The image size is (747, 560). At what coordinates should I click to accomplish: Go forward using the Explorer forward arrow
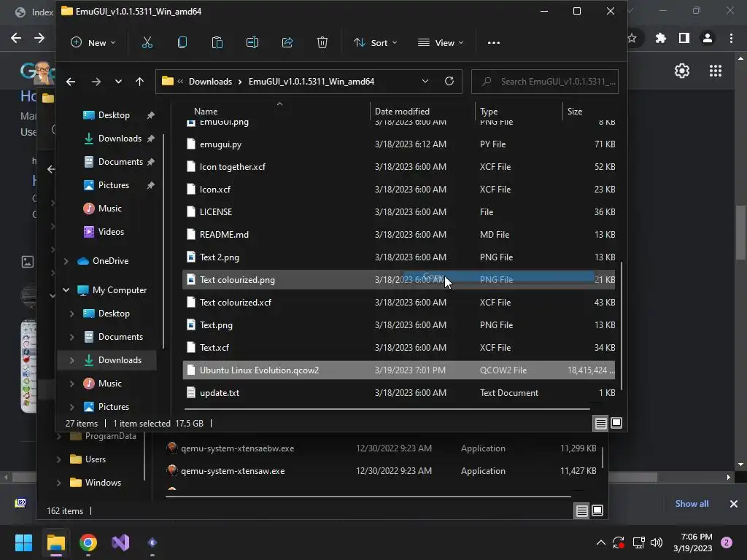[x=96, y=82]
